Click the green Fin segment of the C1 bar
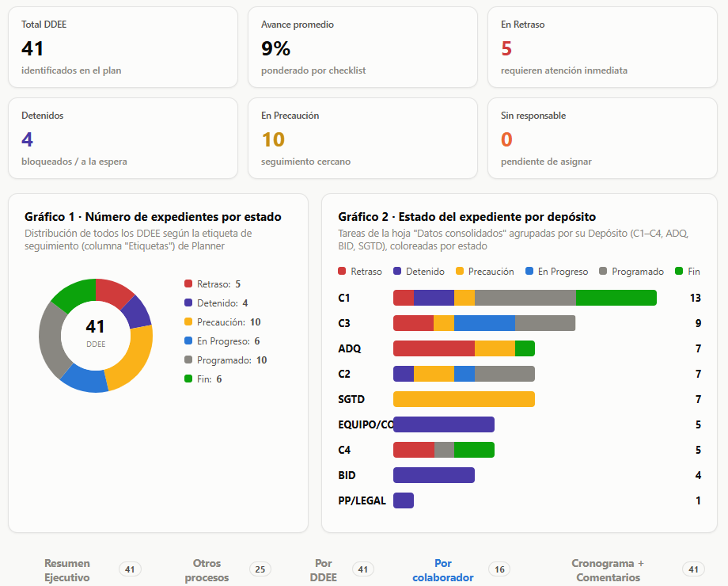 click(x=616, y=298)
